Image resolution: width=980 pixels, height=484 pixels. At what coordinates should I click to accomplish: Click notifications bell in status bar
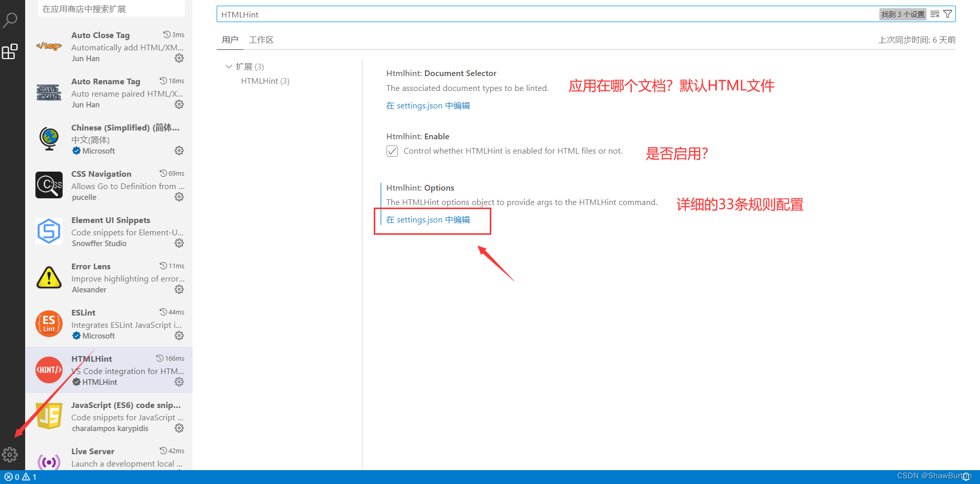click(x=966, y=477)
